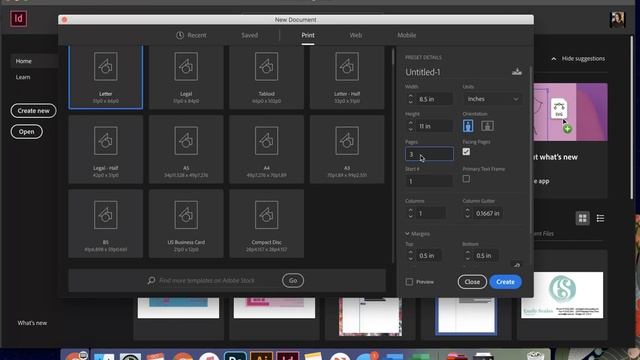Enable the Primary Text Frame checkbox

pyautogui.click(x=466, y=179)
